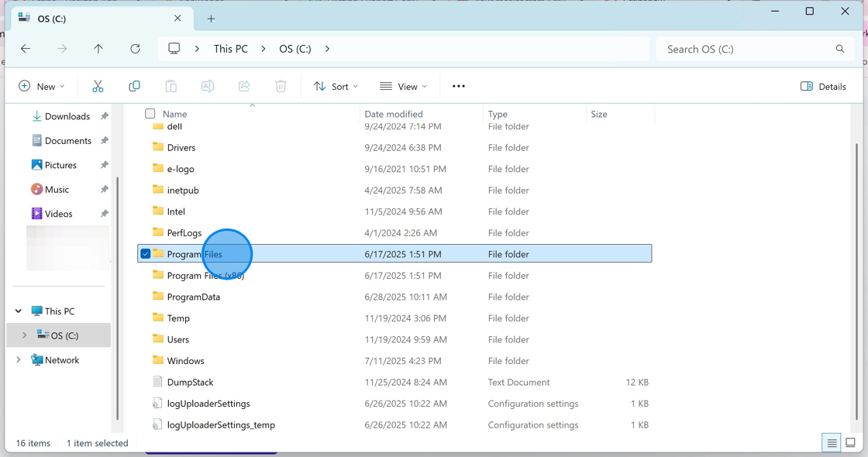This screenshot has height=457, width=868.
Task: Switch to large thumbnails view icon in status bar
Action: click(850, 443)
